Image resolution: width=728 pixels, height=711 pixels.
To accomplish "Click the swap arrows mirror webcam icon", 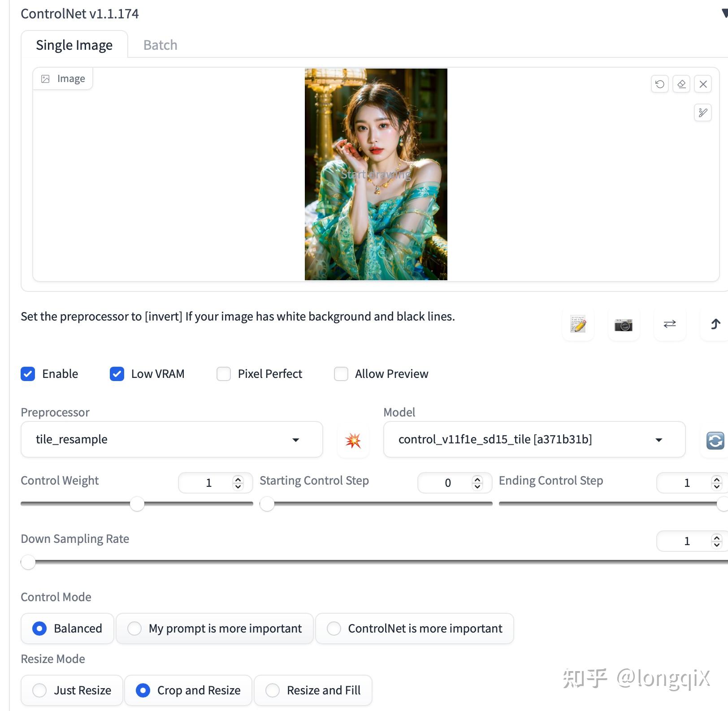I will (x=670, y=325).
